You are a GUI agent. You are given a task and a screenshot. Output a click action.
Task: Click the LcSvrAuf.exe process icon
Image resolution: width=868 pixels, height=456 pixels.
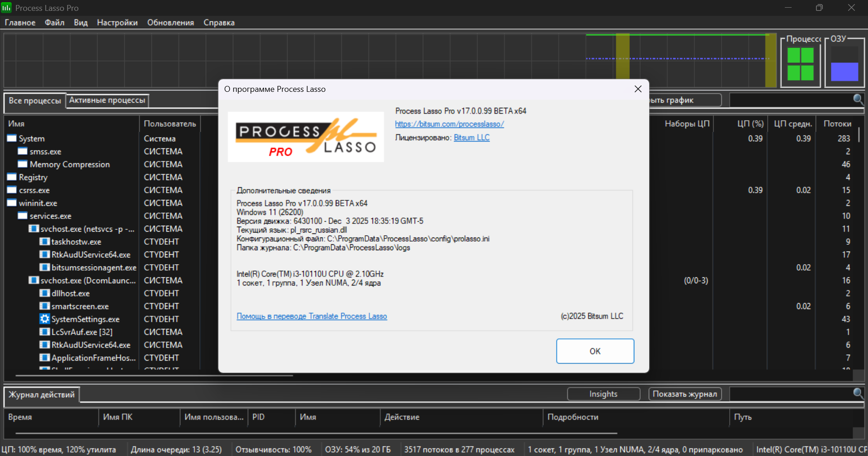[x=44, y=332]
